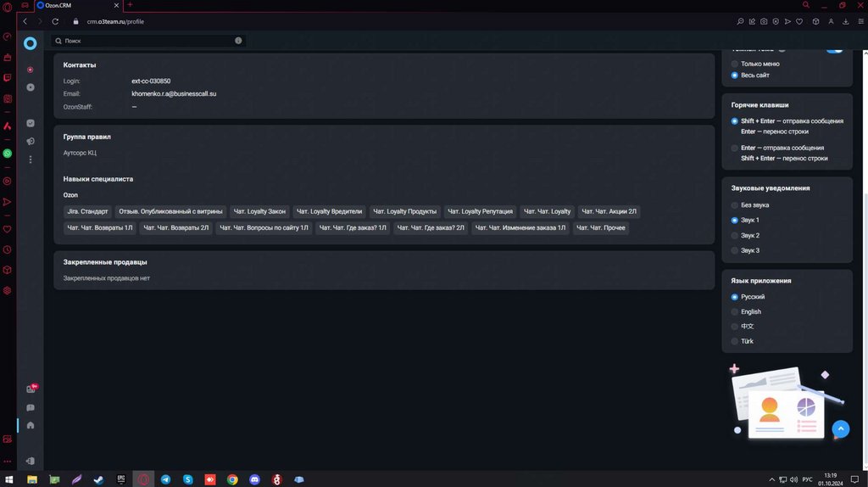Click the 'Чат. Loyalty Закон' skill tag
Viewport: 868px width, 487px height.
(259, 211)
